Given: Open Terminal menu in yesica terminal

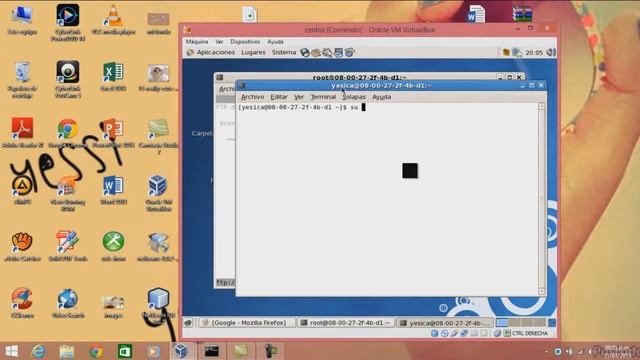Looking at the screenshot, I should (x=323, y=97).
